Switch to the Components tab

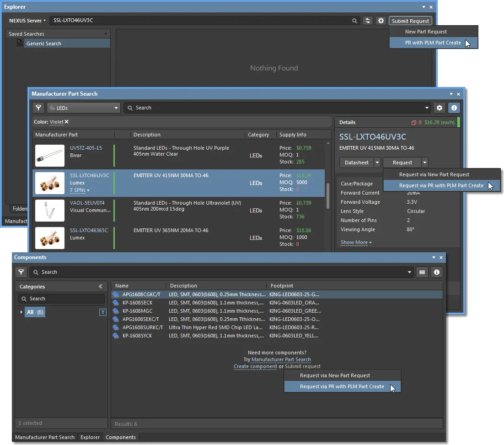(121, 437)
